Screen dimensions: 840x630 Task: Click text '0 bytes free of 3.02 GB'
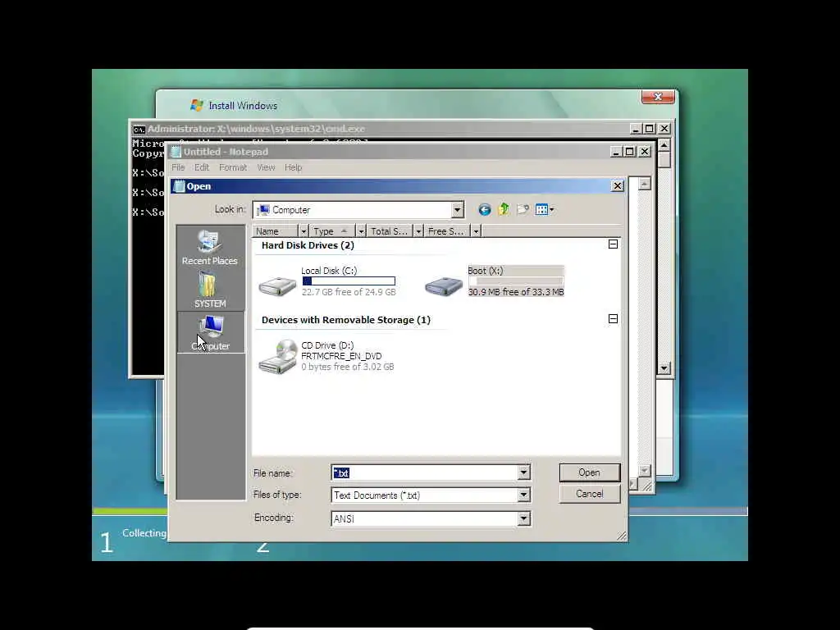347,367
